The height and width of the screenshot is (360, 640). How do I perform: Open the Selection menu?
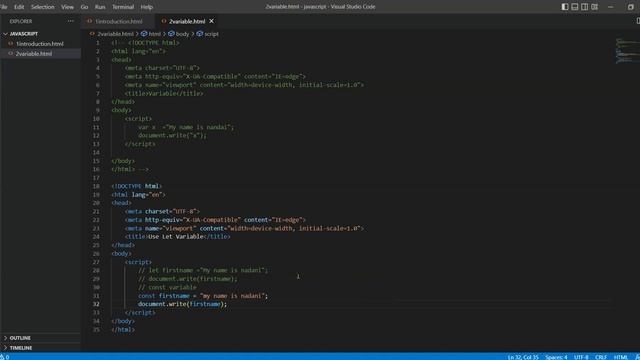[42, 7]
